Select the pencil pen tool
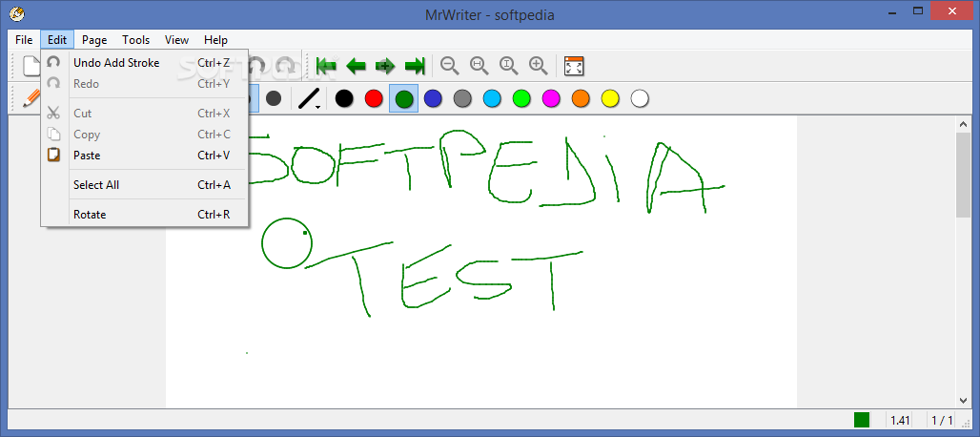Screen dimensions: 980x437 pyautogui.click(x=31, y=98)
